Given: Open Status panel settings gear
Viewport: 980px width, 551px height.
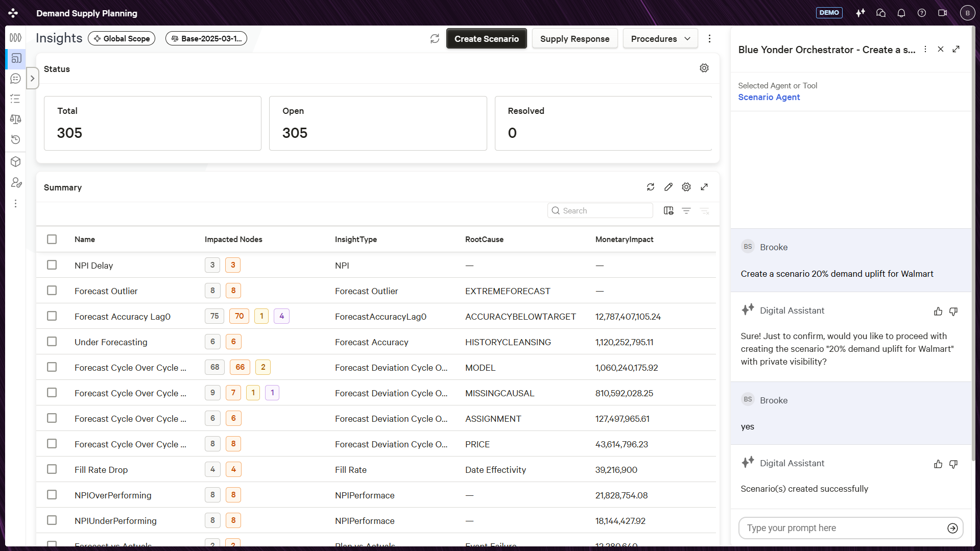Looking at the screenshot, I should (x=704, y=68).
